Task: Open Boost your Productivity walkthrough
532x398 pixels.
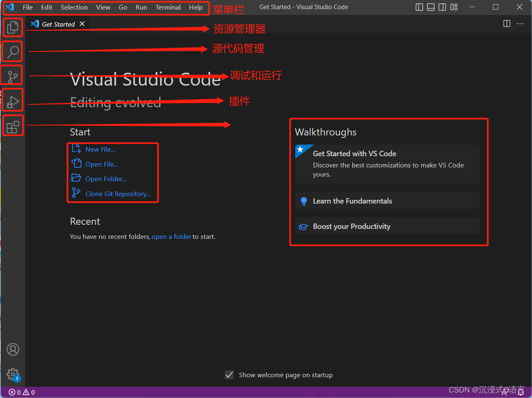Action: coord(387,226)
